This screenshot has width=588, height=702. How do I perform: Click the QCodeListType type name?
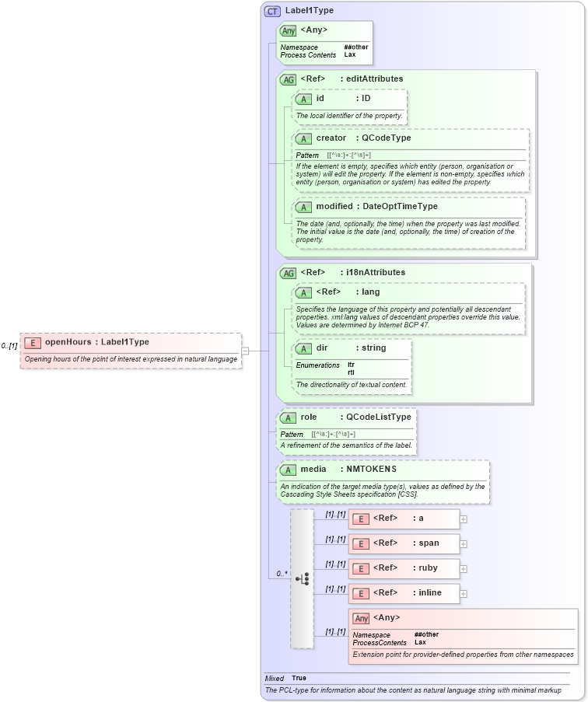(x=379, y=417)
